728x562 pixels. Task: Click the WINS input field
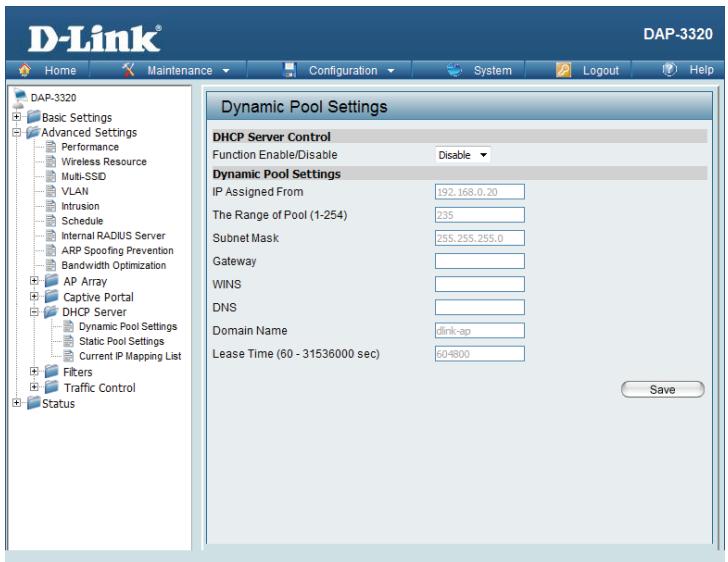[x=480, y=284]
